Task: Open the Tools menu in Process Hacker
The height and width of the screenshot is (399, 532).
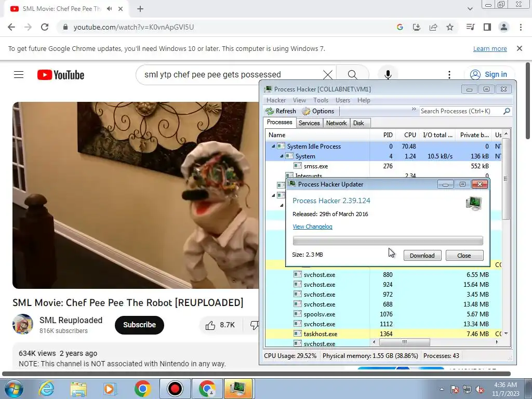Action: [321, 100]
